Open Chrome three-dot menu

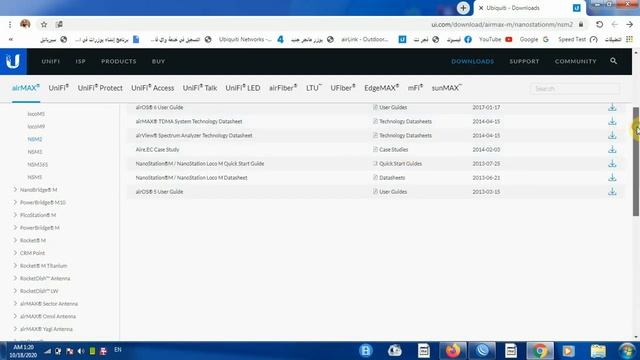(x=10, y=24)
